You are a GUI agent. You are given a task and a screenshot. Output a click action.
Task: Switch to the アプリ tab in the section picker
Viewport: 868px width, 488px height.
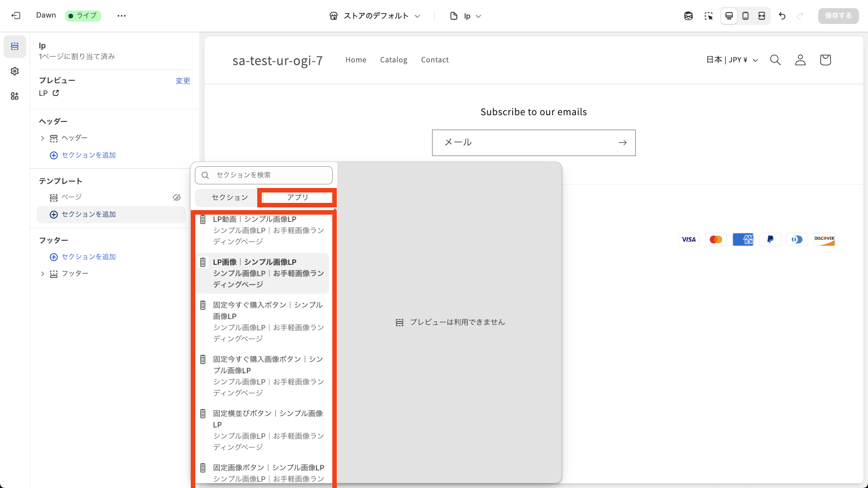click(x=297, y=197)
